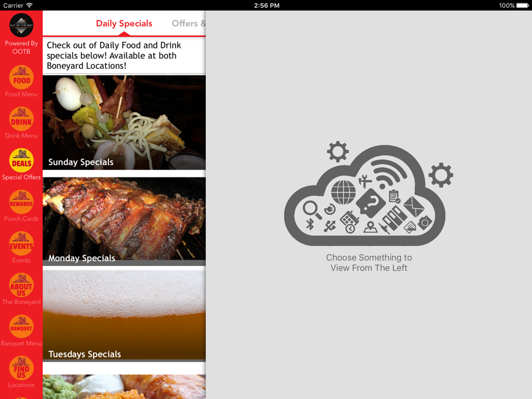Image resolution: width=532 pixels, height=399 pixels.
Task: Tap the 2:56 PM clock
Action: (267, 5)
